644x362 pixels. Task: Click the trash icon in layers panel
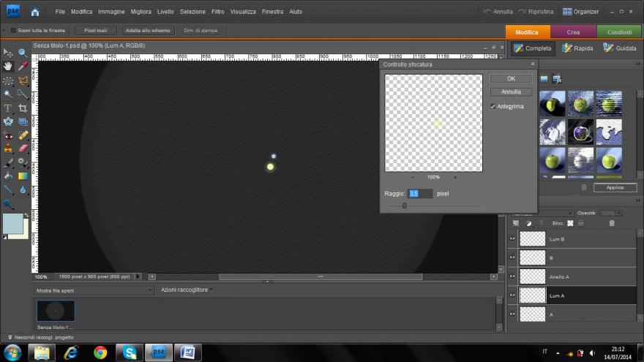(x=612, y=223)
